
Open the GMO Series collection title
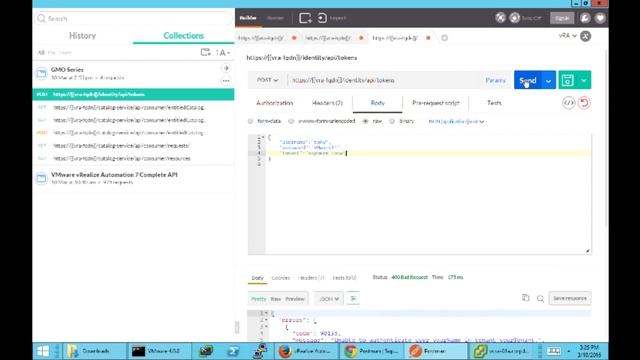[x=67, y=70]
